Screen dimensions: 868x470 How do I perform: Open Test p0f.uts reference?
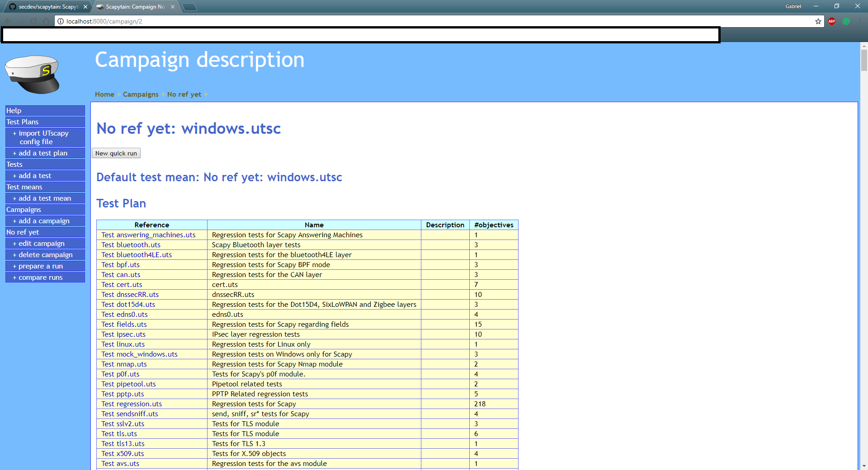tap(120, 374)
